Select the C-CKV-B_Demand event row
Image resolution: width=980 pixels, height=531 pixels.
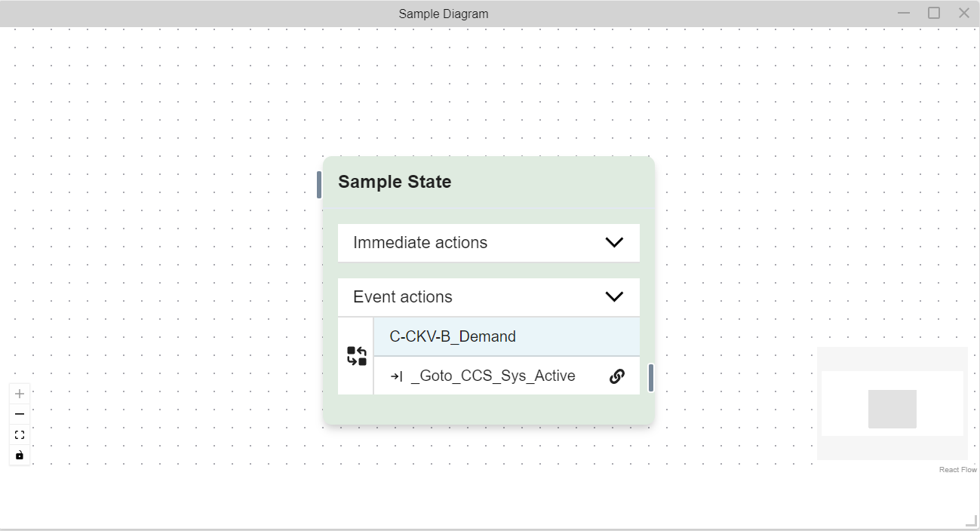tap(507, 336)
